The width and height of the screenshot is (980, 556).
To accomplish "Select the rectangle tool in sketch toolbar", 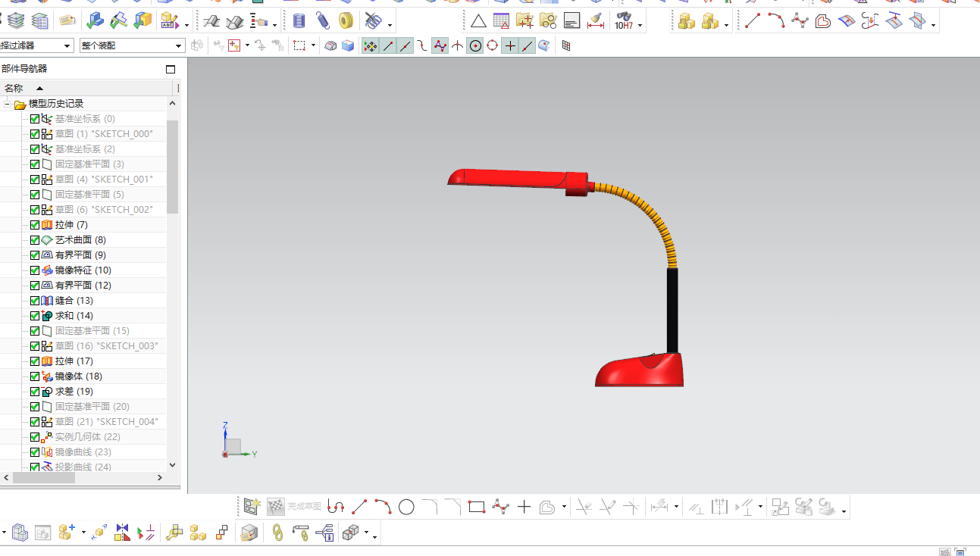I will click(x=476, y=507).
